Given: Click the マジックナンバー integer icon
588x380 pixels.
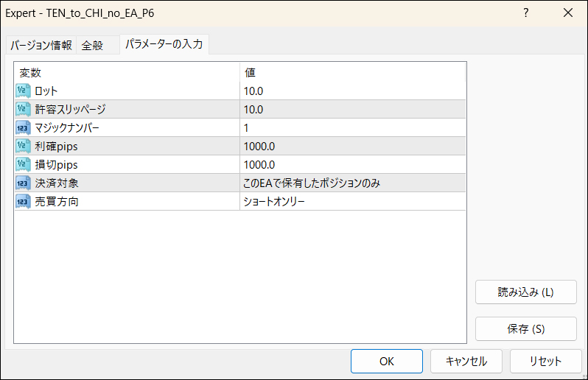Looking at the screenshot, I should (22, 128).
